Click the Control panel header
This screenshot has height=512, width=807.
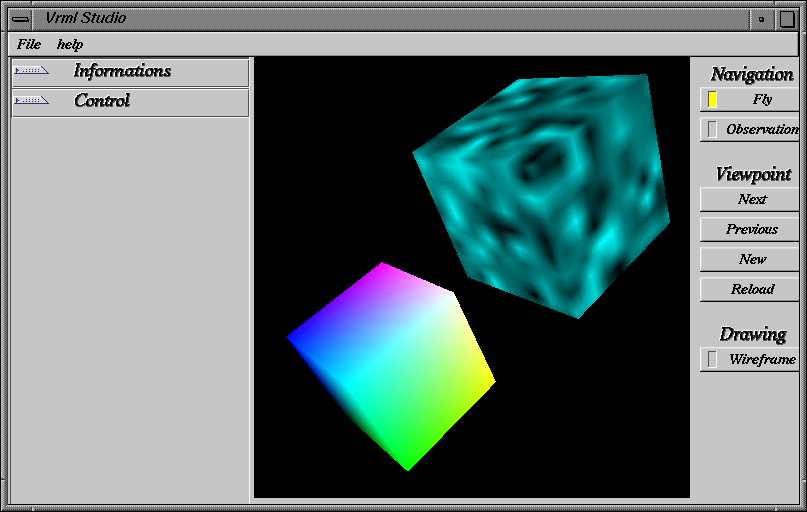130,102
